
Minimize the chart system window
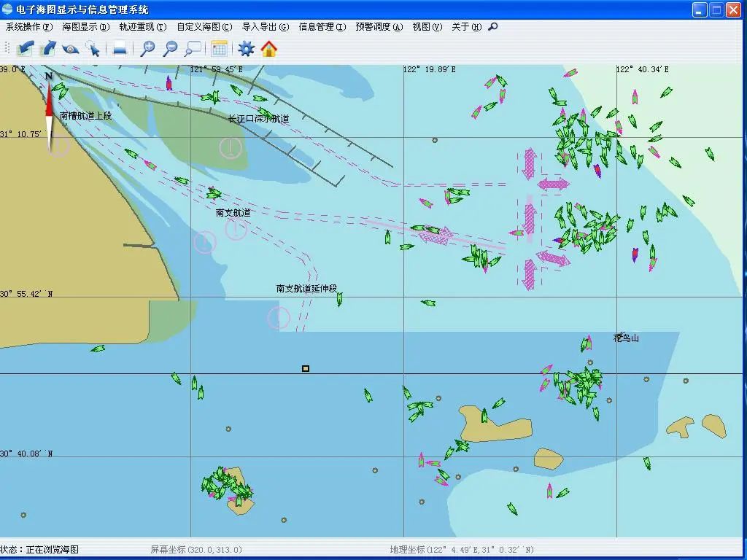pyautogui.click(x=700, y=9)
